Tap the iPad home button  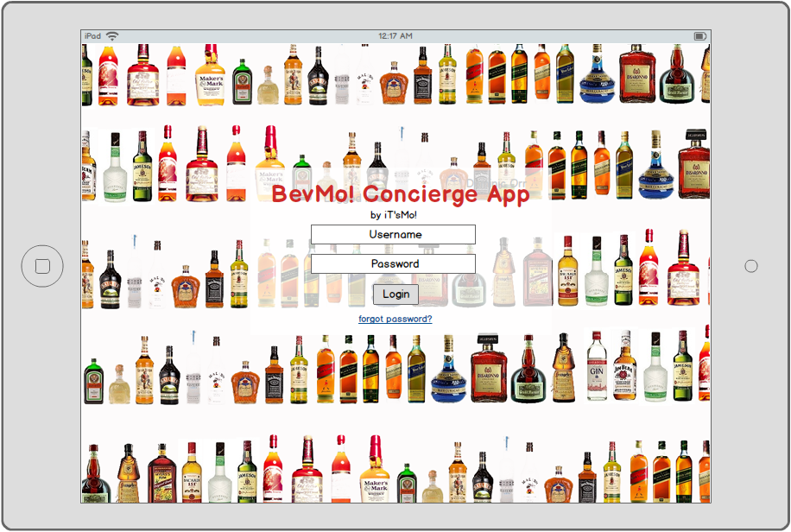42,266
